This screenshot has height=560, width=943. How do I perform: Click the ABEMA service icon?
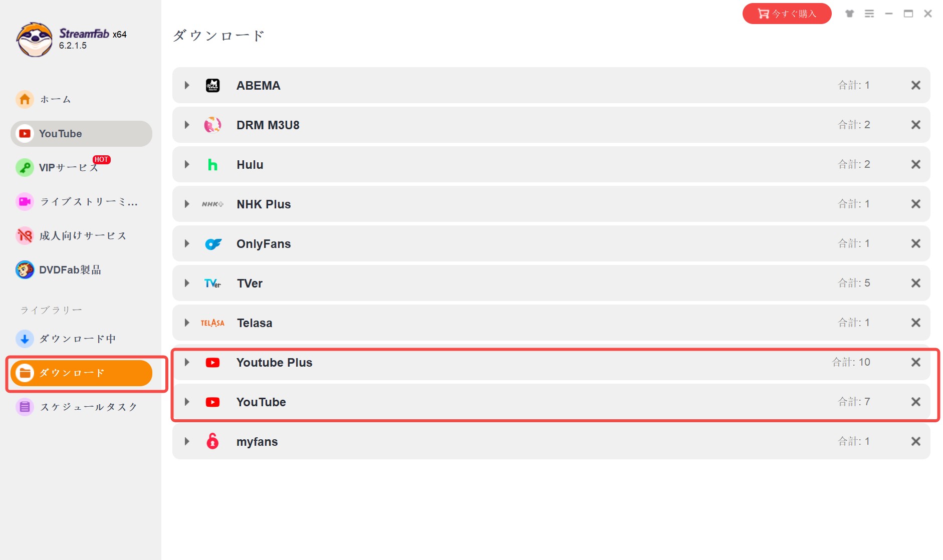(x=212, y=85)
